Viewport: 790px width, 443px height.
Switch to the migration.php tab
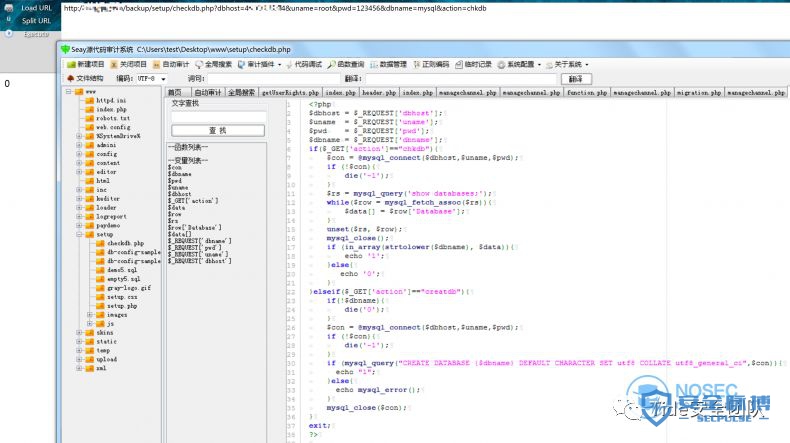(699, 93)
